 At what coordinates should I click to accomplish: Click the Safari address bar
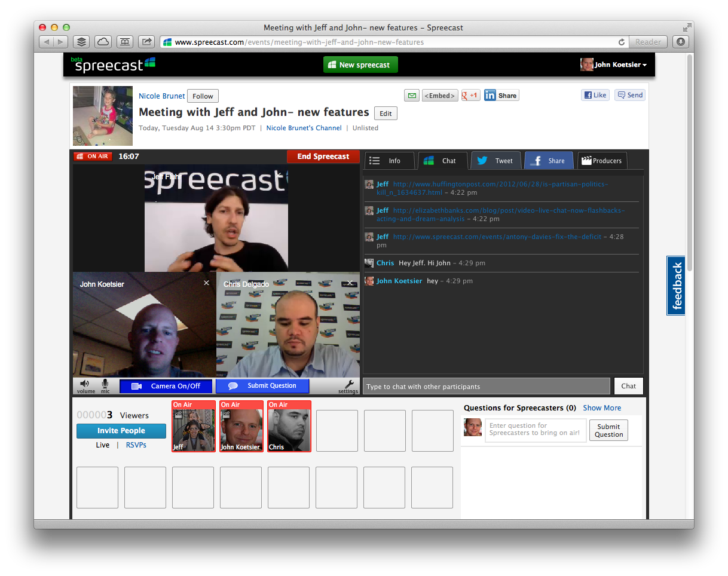pyautogui.click(x=393, y=42)
